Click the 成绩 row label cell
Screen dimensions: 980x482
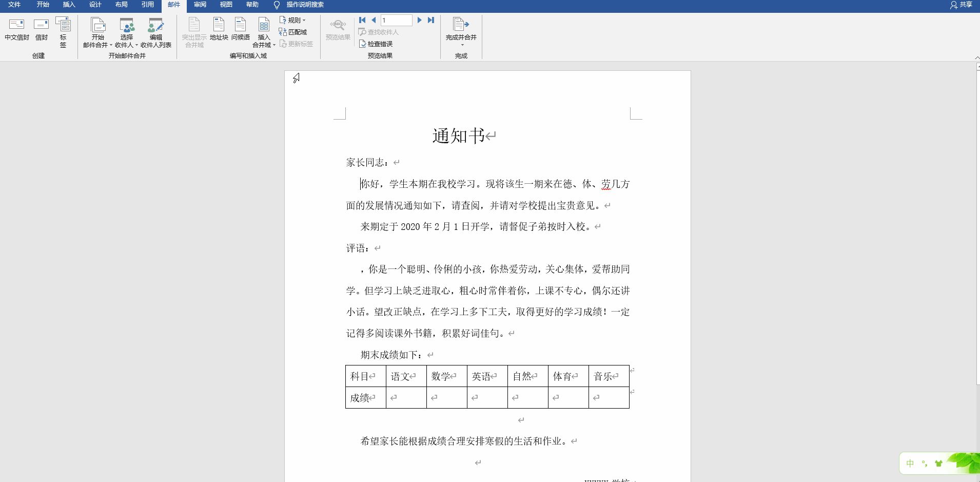pyautogui.click(x=366, y=398)
